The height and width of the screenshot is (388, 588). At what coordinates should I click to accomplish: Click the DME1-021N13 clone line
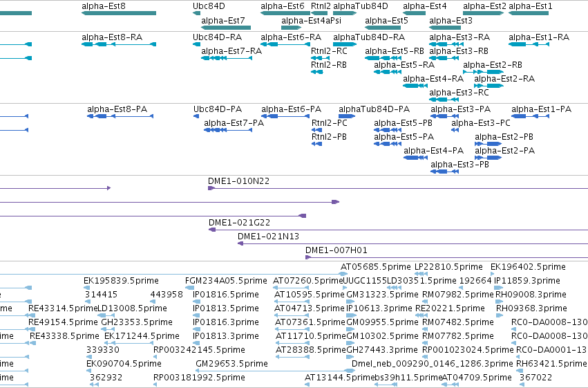click(413, 243)
